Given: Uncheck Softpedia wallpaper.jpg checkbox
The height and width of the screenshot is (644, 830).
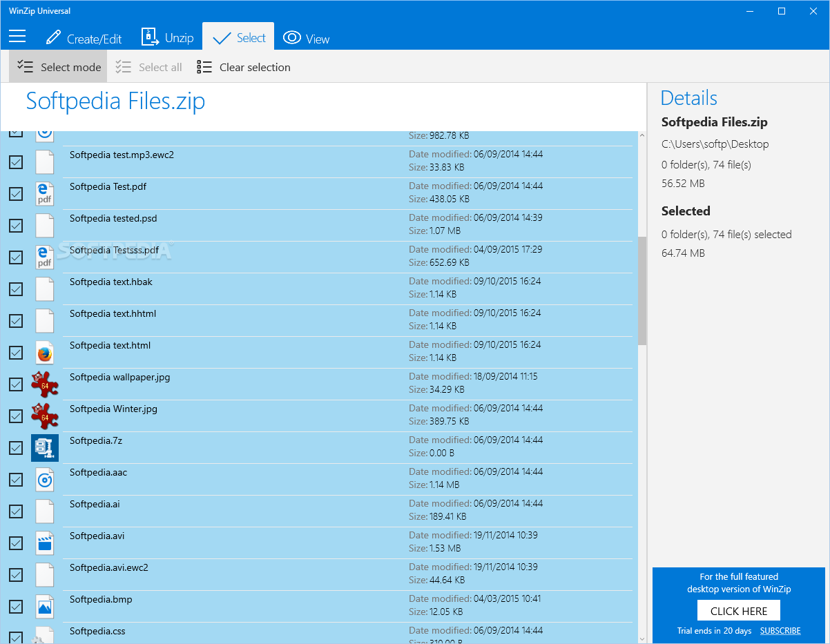Looking at the screenshot, I should [16, 384].
